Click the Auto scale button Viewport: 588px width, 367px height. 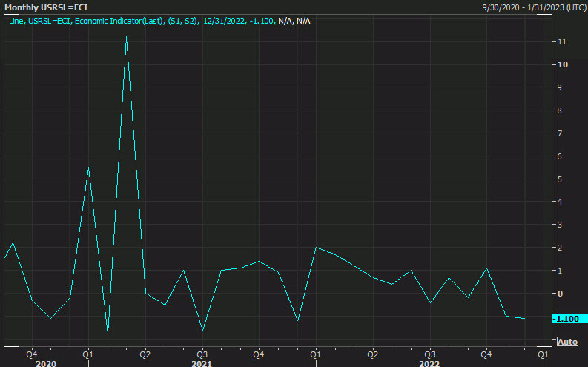pyautogui.click(x=567, y=342)
